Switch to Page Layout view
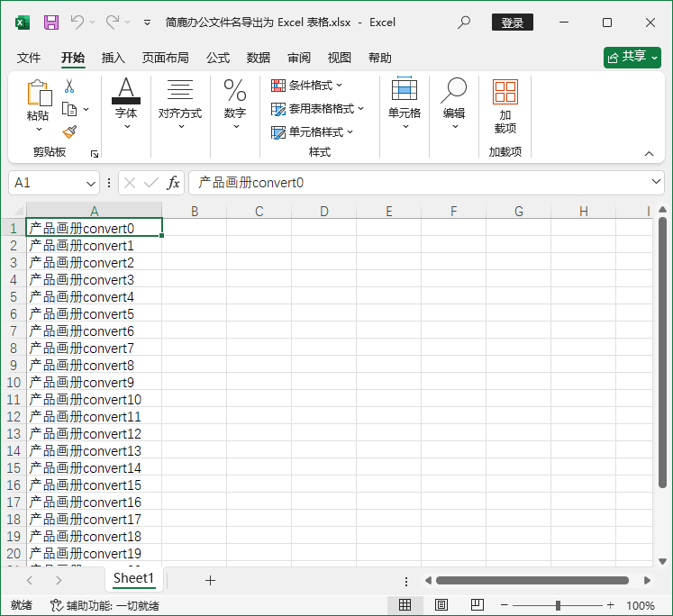The width and height of the screenshot is (673, 616). click(441, 605)
